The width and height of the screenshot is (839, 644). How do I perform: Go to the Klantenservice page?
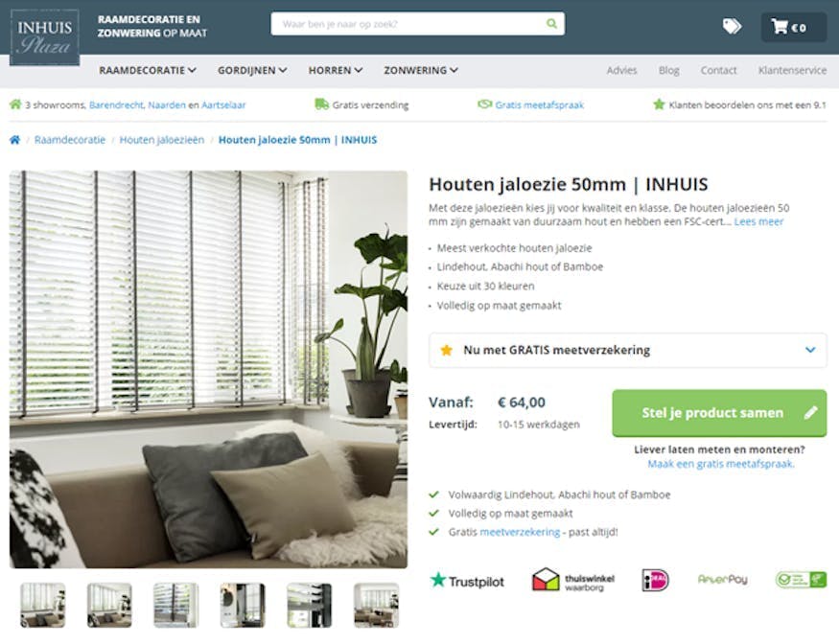coord(792,70)
